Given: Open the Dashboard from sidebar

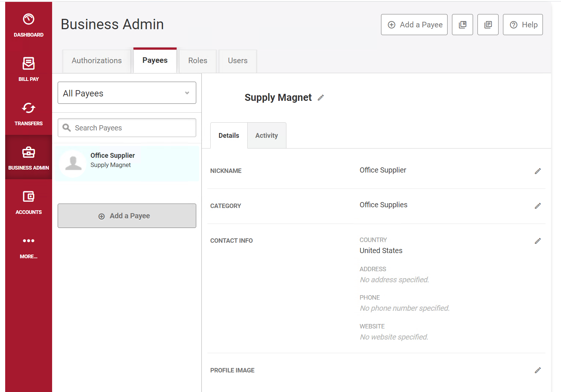Looking at the screenshot, I should pyautogui.click(x=28, y=25).
